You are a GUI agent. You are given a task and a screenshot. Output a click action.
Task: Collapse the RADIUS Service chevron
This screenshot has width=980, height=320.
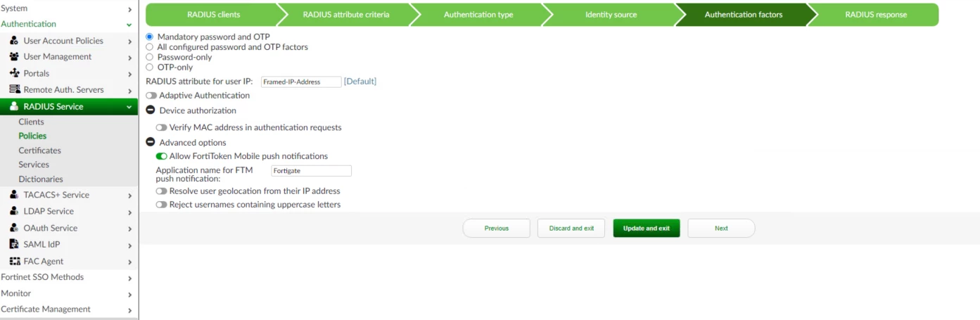click(x=129, y=107)
